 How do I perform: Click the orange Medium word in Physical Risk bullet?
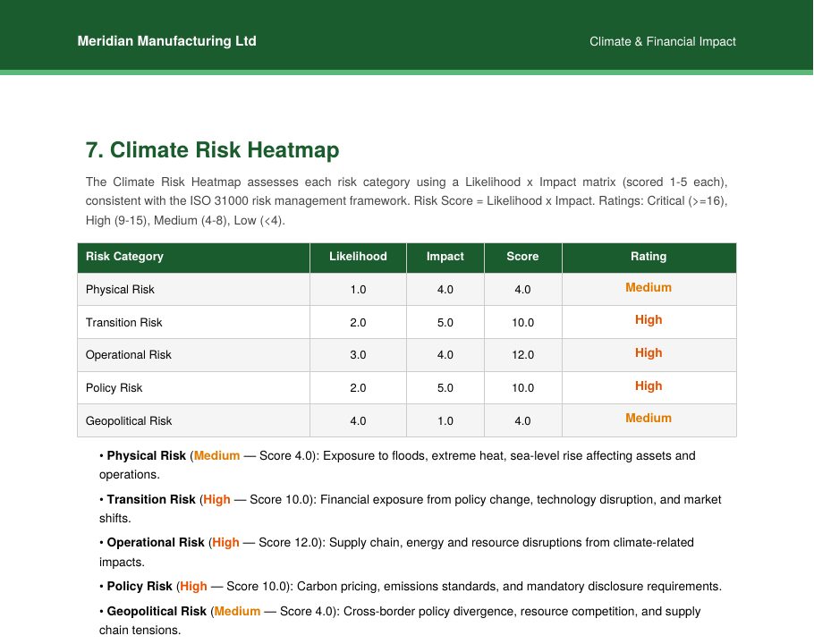[217, 455]
